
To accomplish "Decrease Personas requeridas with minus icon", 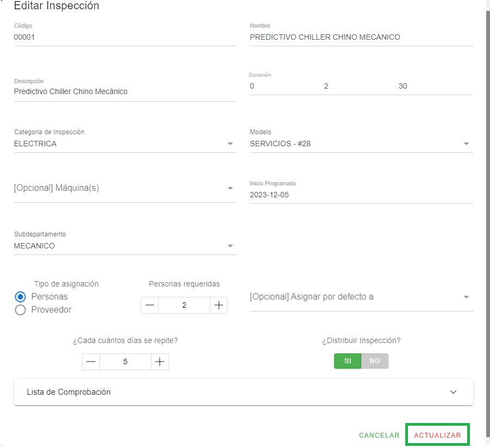I will click(150, 306).
